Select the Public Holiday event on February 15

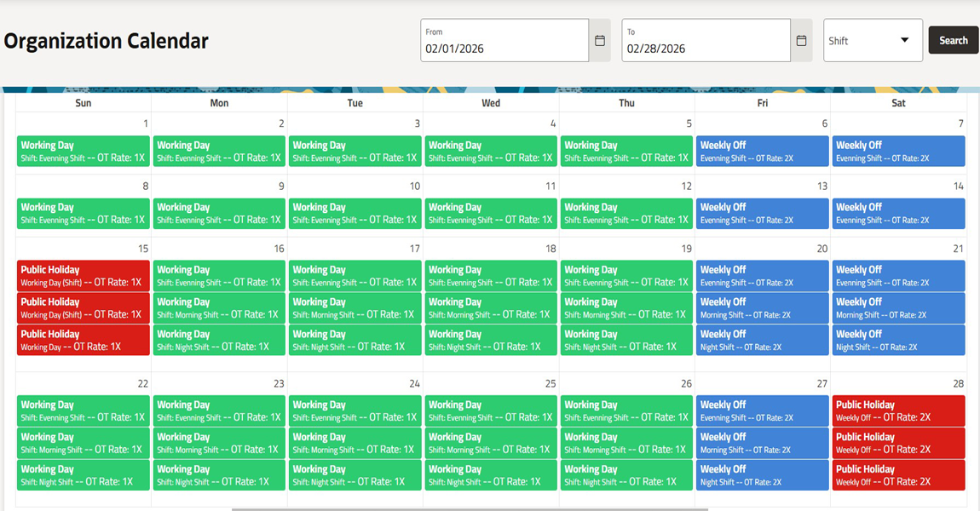(x=83, y=275)
